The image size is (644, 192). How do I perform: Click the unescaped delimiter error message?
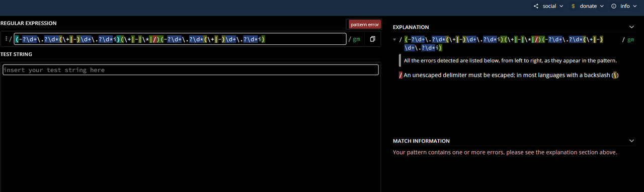tap(511, 75)
